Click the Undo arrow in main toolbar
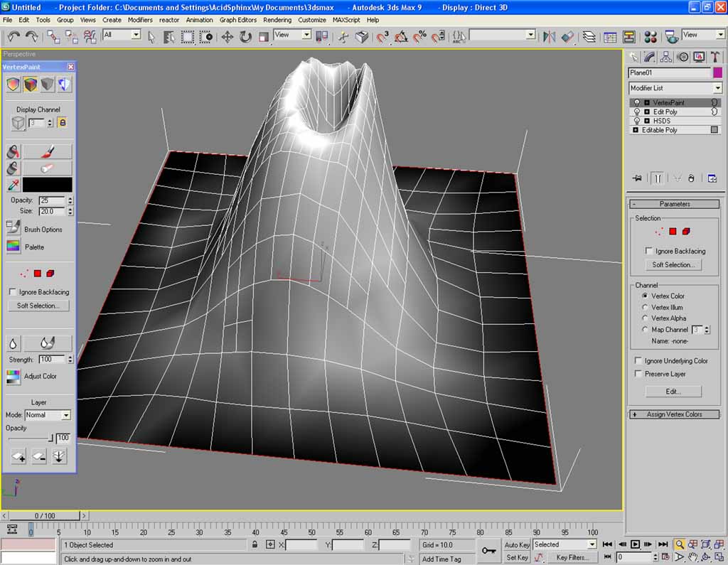 coord(14,36)
